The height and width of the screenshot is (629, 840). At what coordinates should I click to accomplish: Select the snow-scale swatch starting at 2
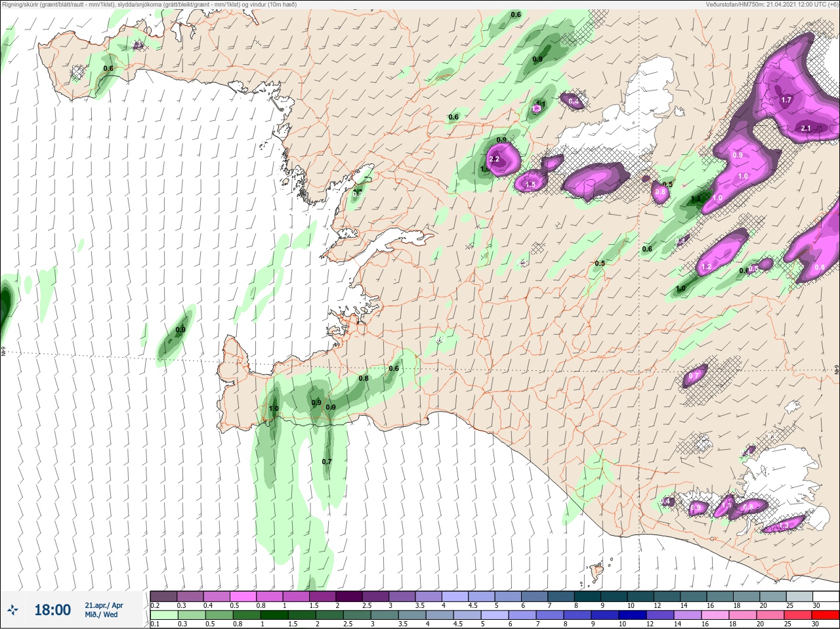(x=350, y=596)
